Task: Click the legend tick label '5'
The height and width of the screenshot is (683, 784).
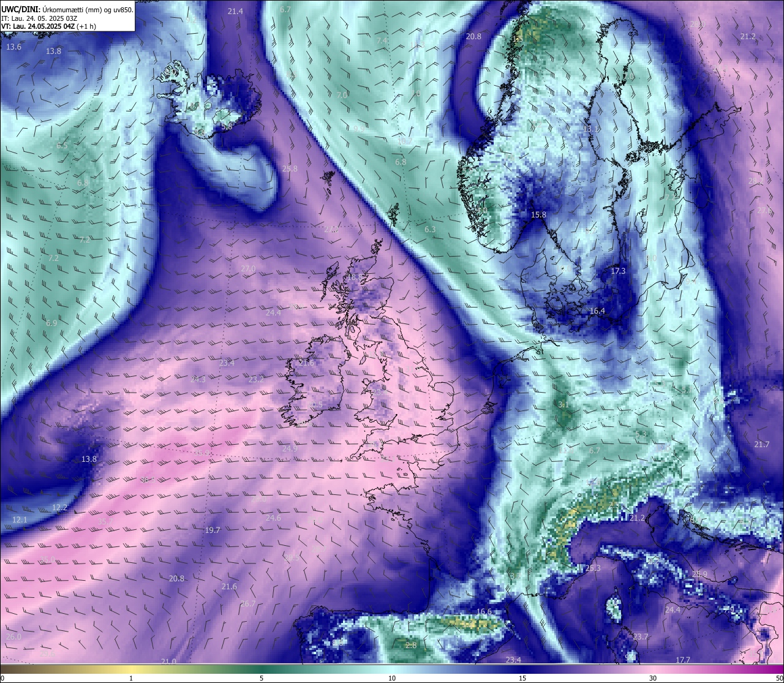Action: 262,678
